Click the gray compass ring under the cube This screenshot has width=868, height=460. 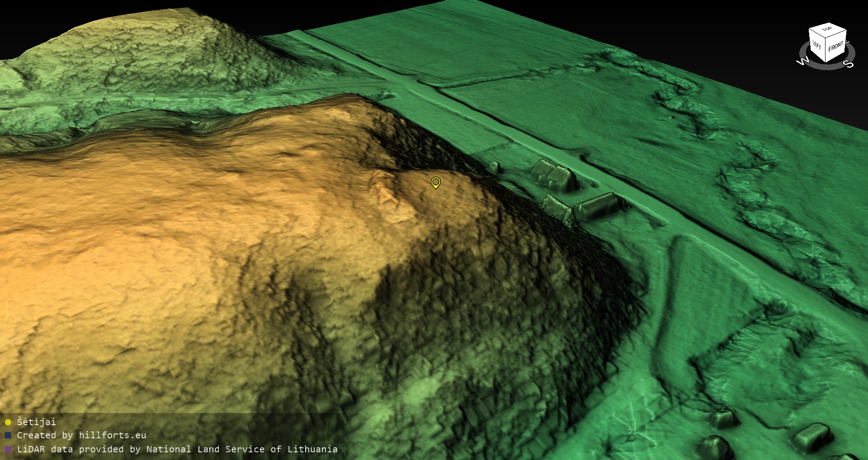[826, 66]
